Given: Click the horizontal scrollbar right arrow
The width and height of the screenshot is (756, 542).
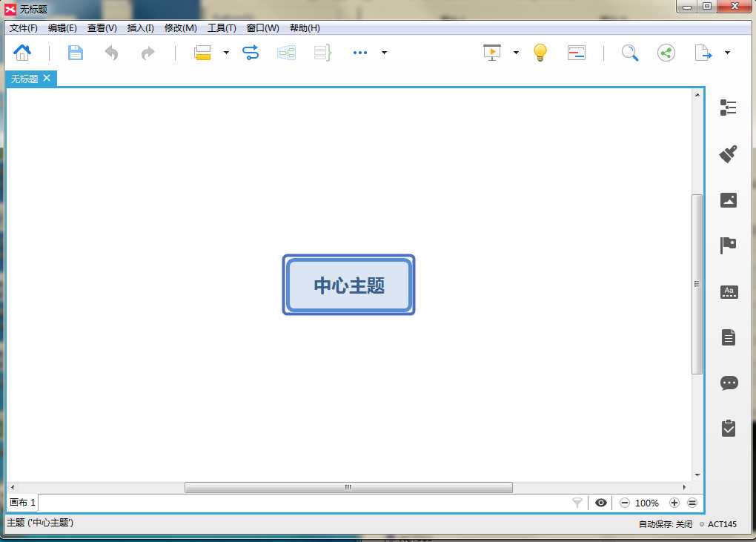Looking at the screenshot, I should [x=684, y=487].
